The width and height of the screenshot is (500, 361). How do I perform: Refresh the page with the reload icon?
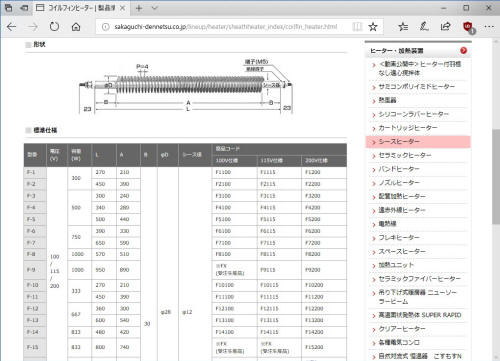pos(54,27)
